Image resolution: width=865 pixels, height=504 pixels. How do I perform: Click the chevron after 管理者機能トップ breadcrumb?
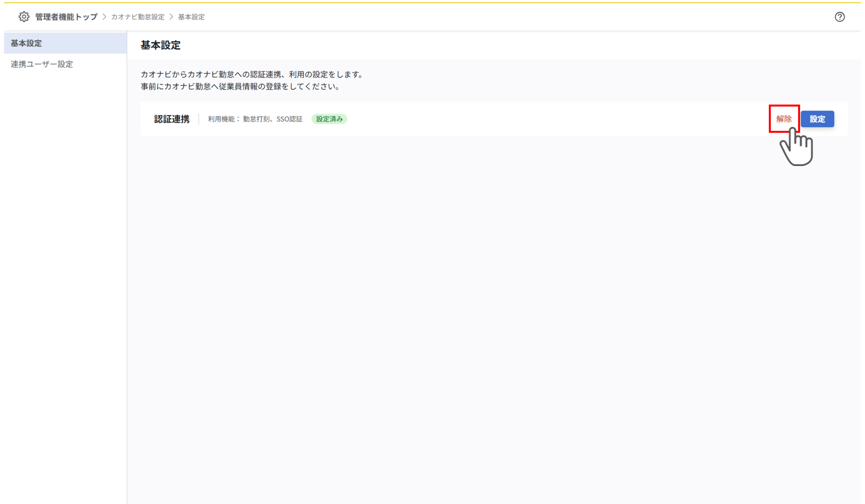(x=104, y=16)
